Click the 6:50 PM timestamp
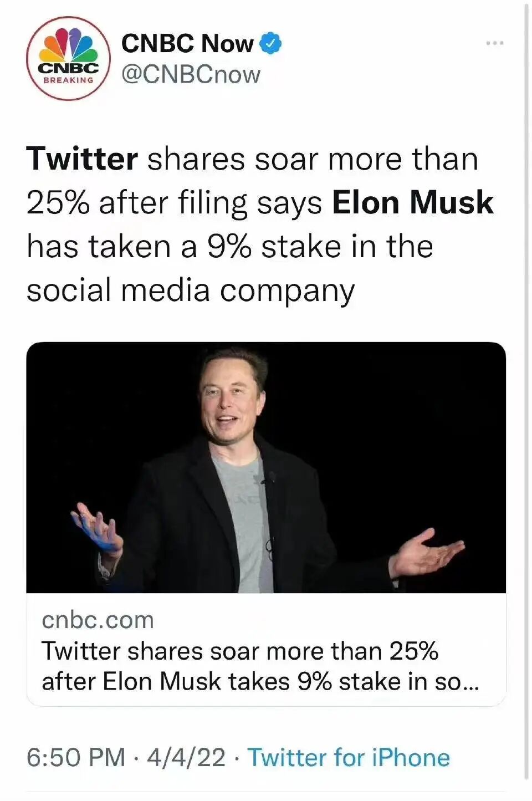The width and height of the screenshot is (532, 801). click(x=76, y=757)
